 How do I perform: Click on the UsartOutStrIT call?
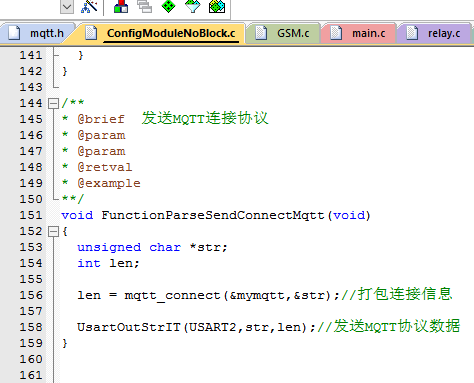(x=129, y=327)
